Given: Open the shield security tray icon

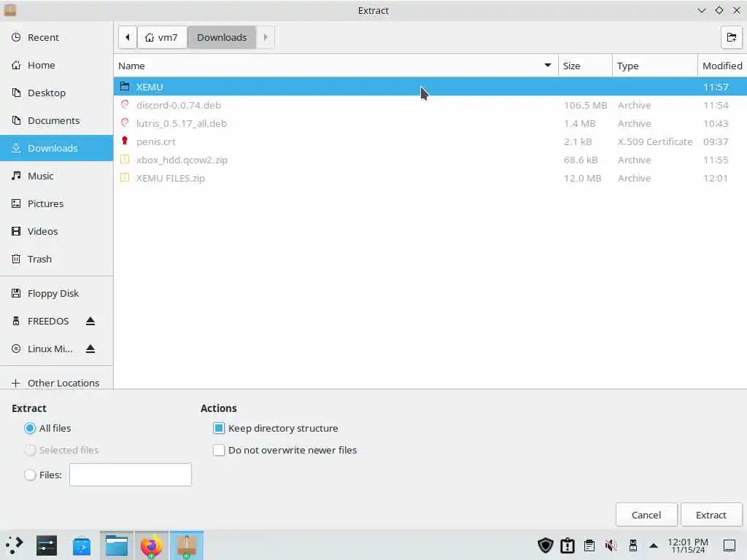Looking at the screenshot, I should click(x=546, y=545).
